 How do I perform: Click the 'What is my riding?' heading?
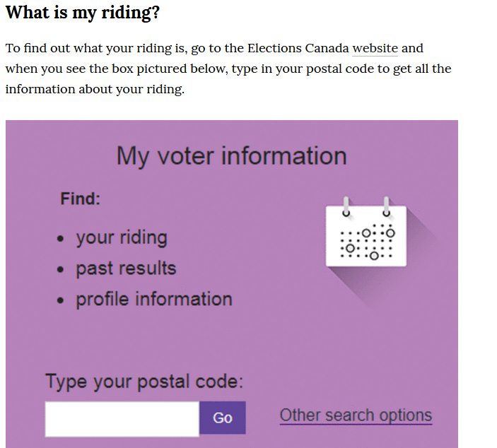pos(83,13)
